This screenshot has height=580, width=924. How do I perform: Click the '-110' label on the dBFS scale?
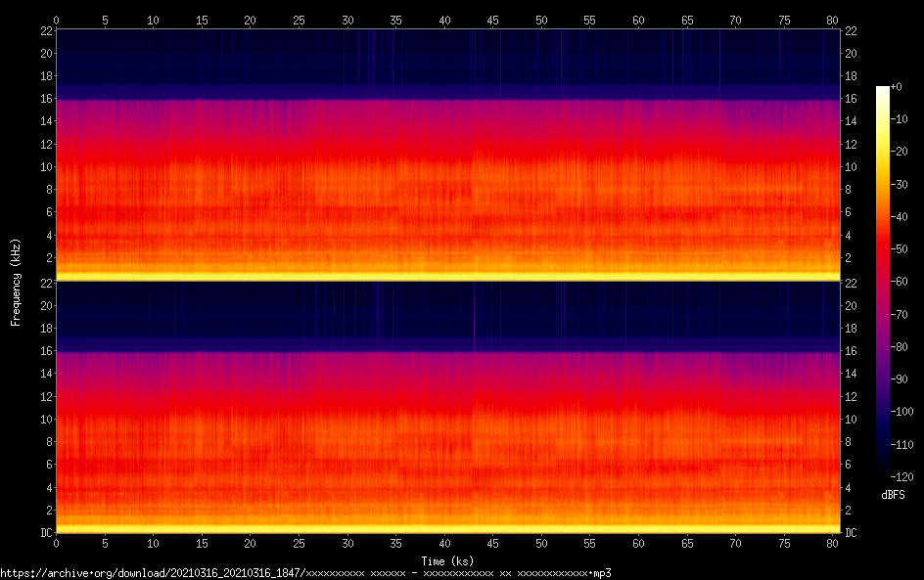click(x=902, y=445)
